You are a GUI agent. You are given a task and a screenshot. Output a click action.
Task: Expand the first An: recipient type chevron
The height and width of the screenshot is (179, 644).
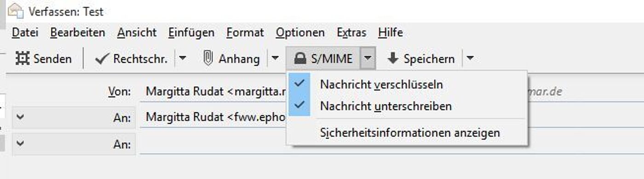(20, 117)
